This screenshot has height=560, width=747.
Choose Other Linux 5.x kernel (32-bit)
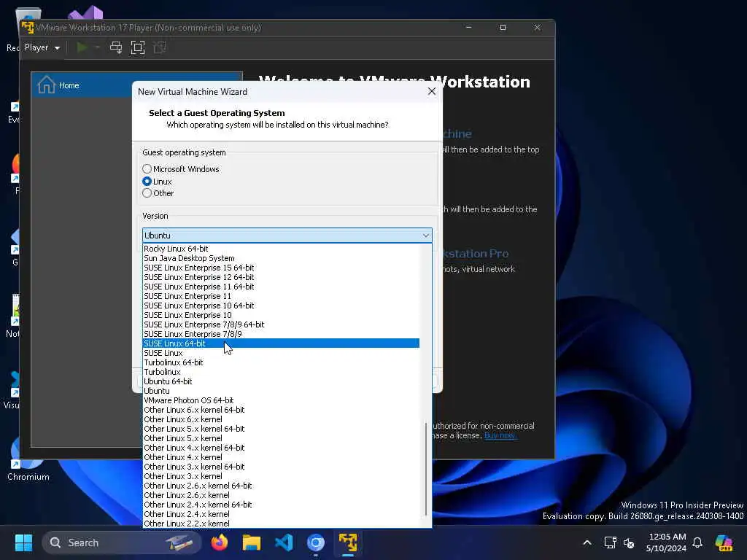(281, 438)
